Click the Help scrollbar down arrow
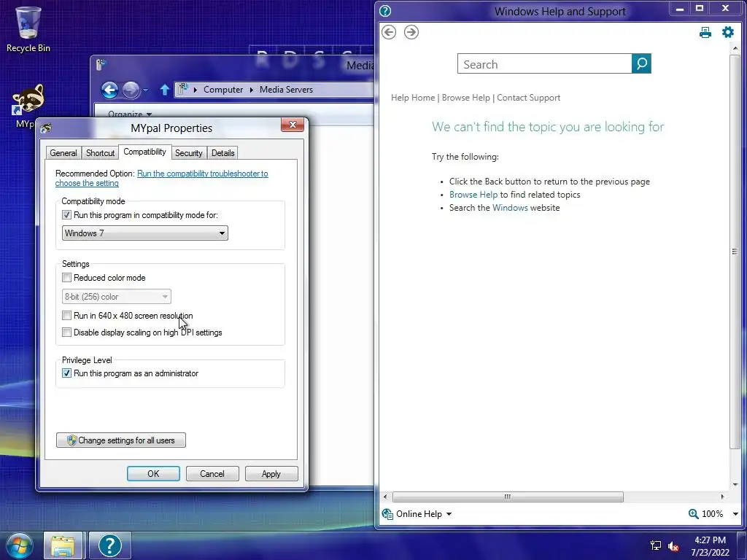The width and height of the screenshot is (747, 560). tap(735, 485)
